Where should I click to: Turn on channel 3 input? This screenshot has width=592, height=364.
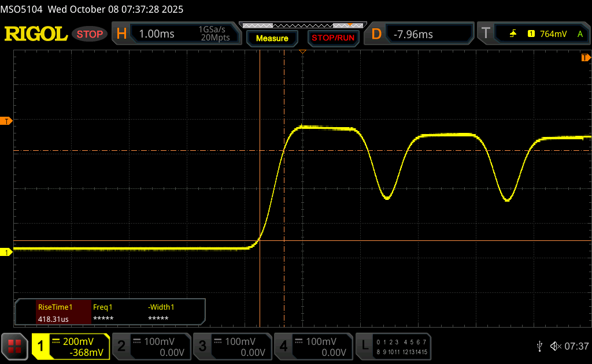coord(231,346)
